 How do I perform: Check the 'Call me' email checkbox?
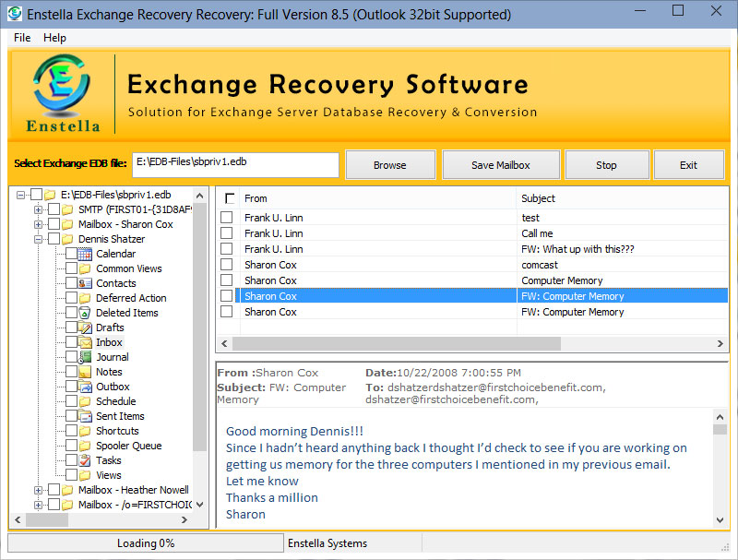tap(226, 232)
